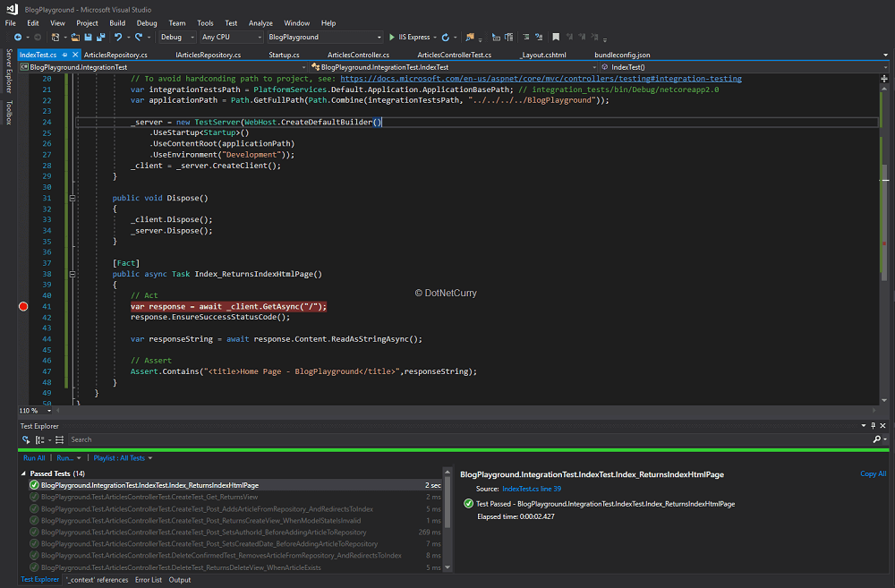Screen dimensions: 895x588
Task: Click the Test Explorer columns list icon
Action: click(x=59, y=439)
